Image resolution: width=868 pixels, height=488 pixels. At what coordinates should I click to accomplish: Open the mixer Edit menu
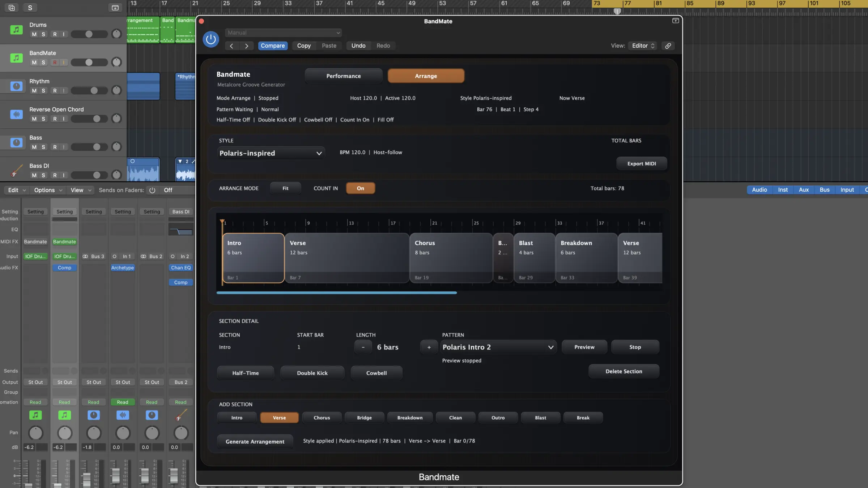point(17,190)
